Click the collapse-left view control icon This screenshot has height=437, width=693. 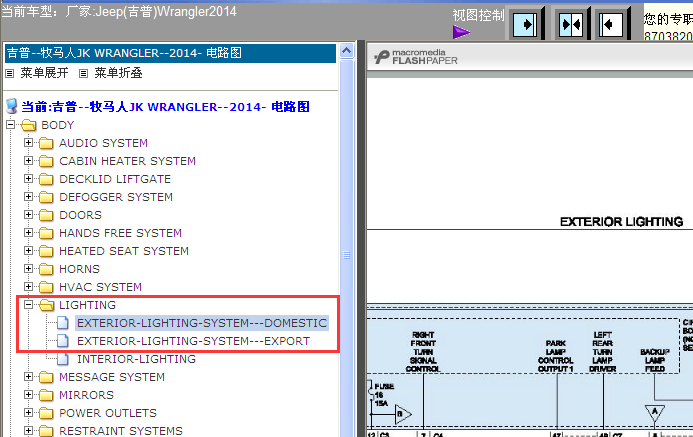click(611, 24)
